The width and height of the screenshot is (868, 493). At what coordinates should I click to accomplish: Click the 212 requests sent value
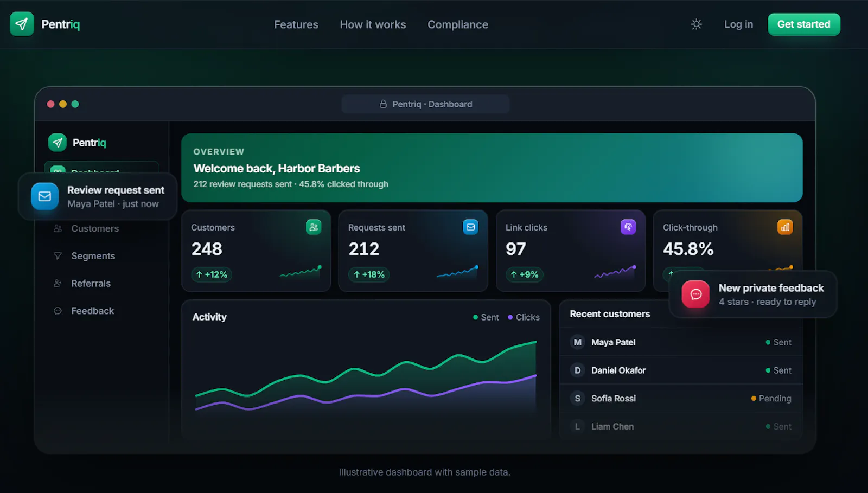click(x=364, y=249)
